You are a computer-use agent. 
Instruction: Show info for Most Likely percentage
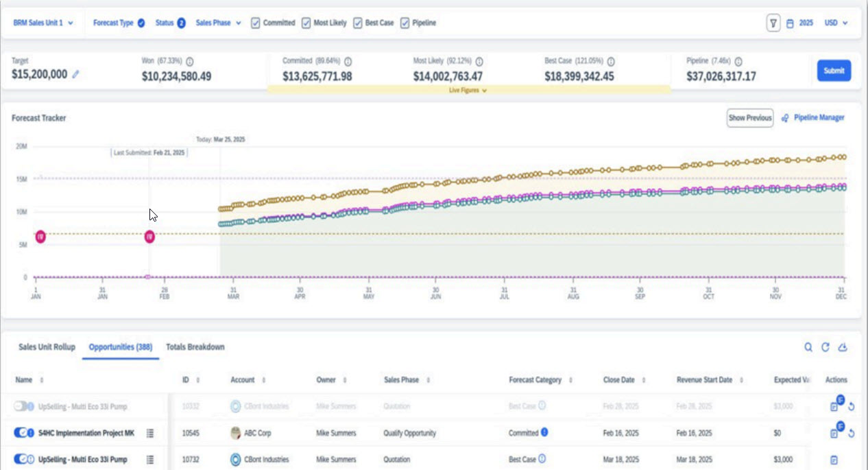tap(479, 61)
